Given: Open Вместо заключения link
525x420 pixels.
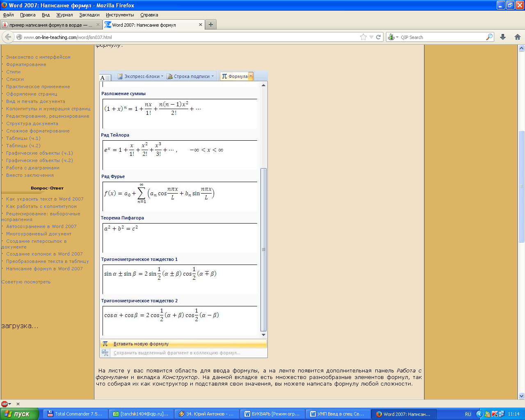Looking at the screenshot, I should [30, 175].
